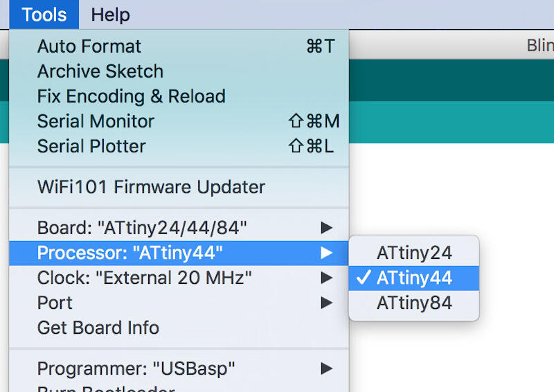Expand the Port submenu
Screen dimensions: 554x392
click(x=55, y=303)
